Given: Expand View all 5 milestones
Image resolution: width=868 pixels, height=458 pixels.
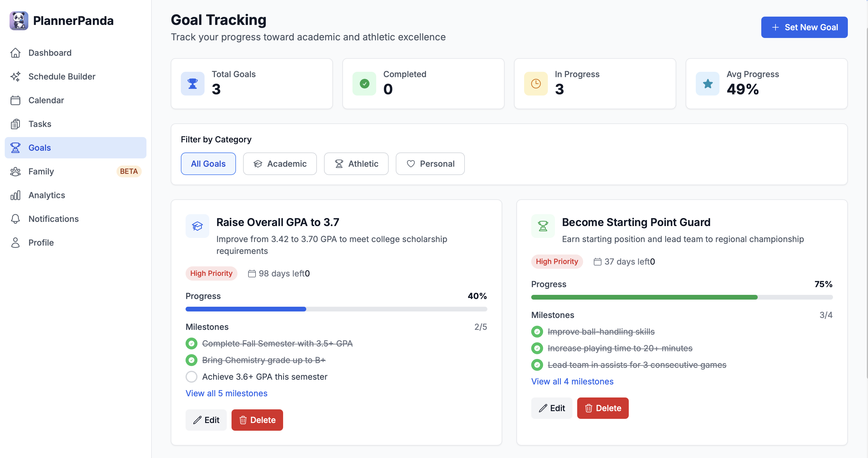Looking at the screenshot, I should pyautogui.click(x=226, y=393).
